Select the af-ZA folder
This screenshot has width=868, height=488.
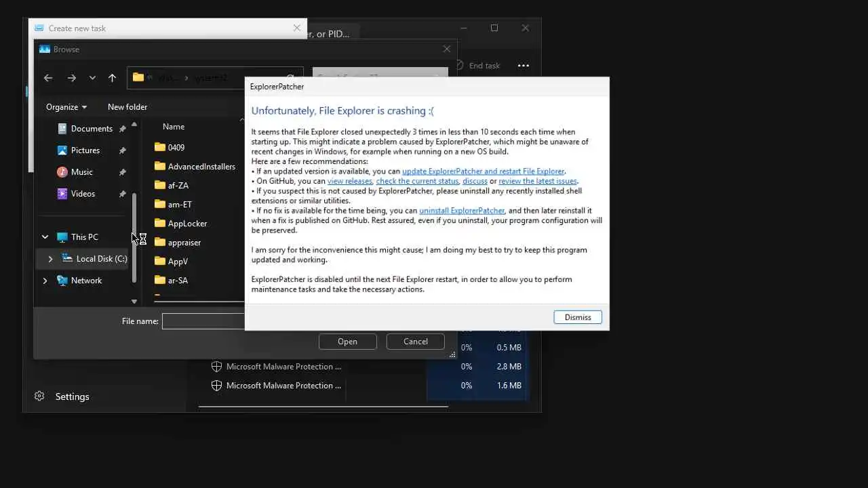tap(178, 185)
